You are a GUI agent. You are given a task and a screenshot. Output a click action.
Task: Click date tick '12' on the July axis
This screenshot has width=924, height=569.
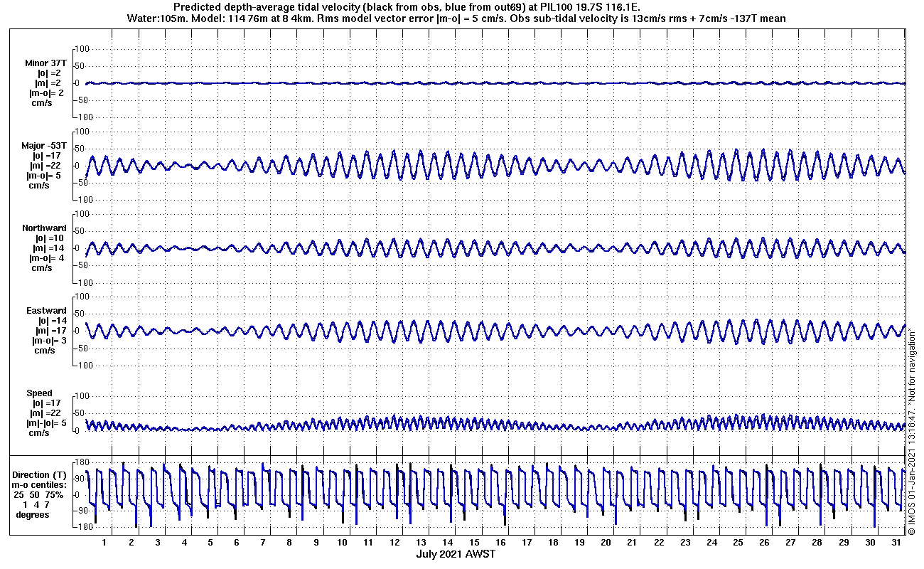tap(394, 543)
